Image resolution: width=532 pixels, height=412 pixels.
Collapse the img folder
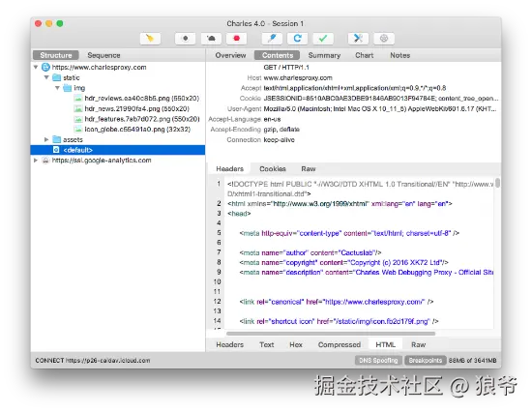click(x=57, y=88)
